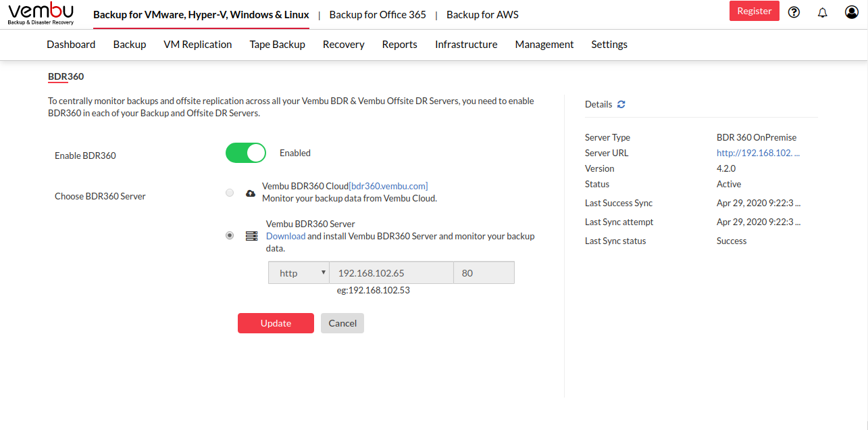
Task: Click the Choose BDR360 Server label
Action: click(100, 196)
